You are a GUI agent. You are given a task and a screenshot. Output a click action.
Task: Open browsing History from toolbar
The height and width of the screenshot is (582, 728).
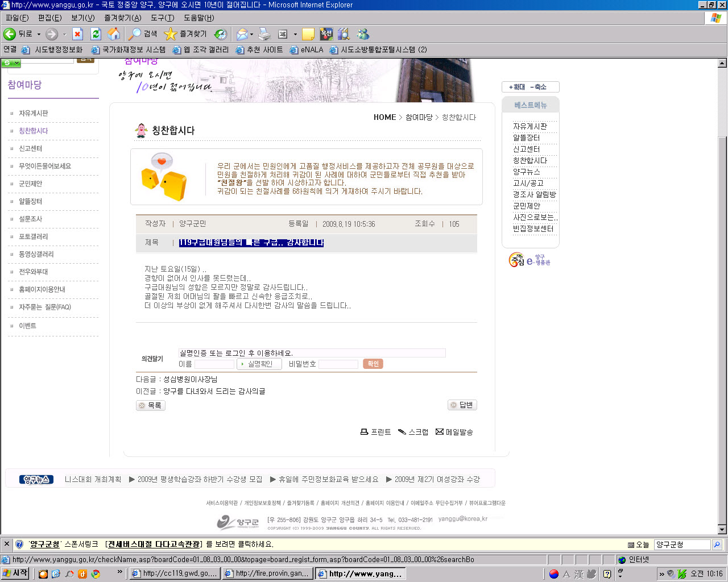coord(220,34)
